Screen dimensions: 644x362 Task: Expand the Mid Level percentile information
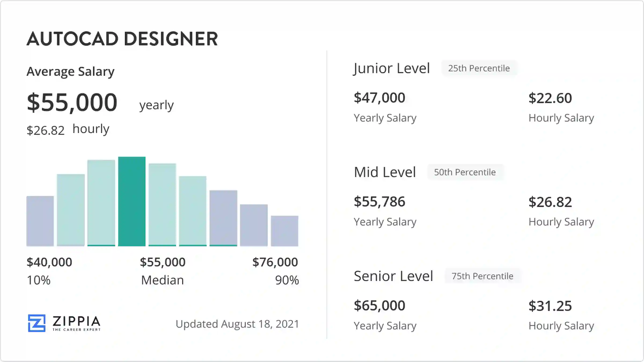465,172
